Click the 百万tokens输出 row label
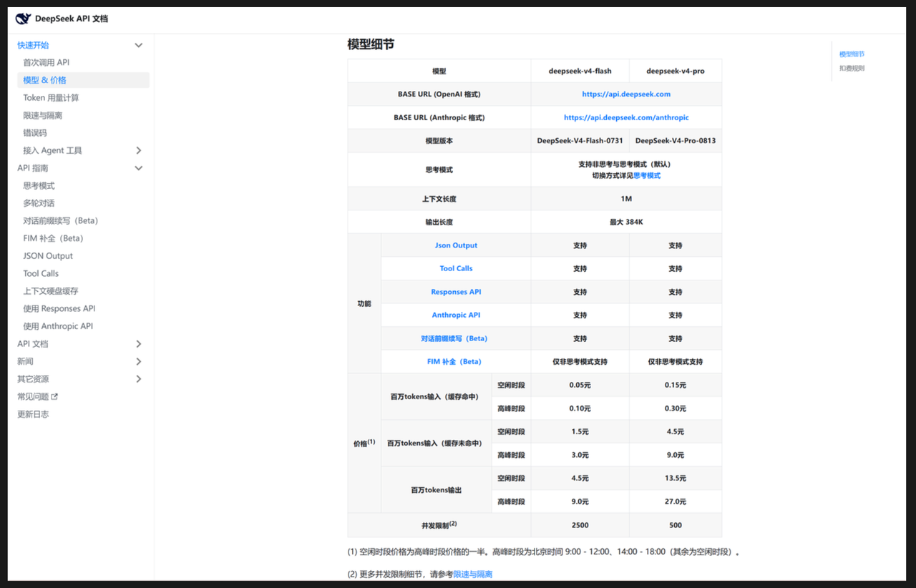 437,490
